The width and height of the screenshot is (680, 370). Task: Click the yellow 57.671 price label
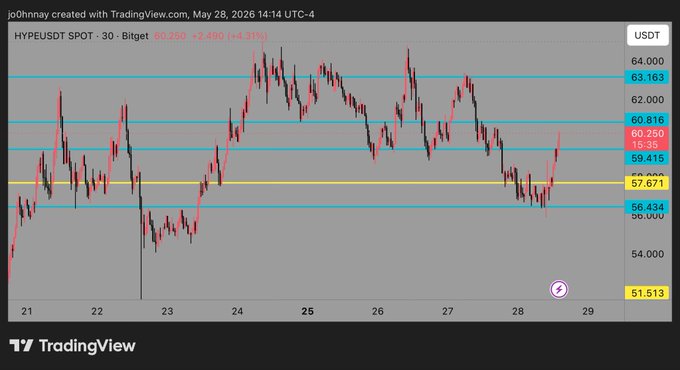coord(647,183)
